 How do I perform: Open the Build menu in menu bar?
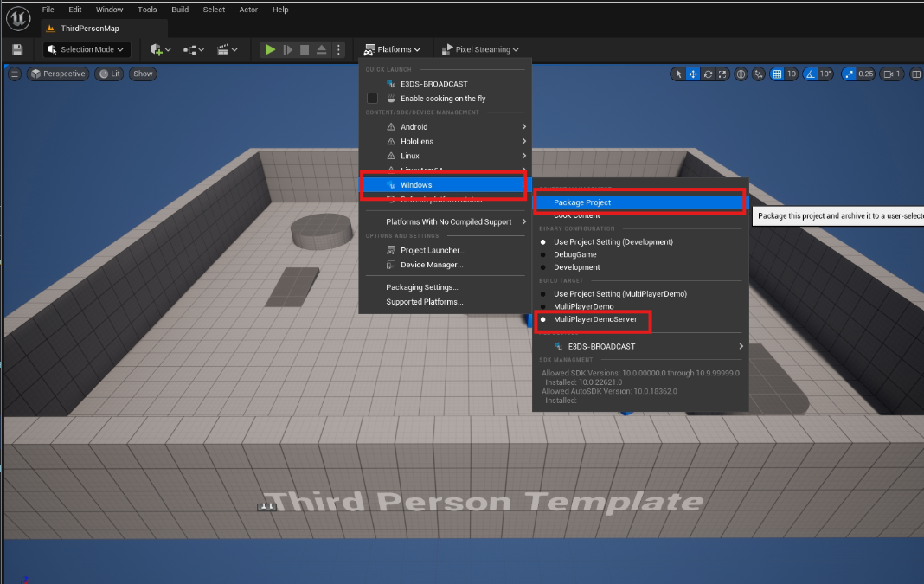click(180, 10)
